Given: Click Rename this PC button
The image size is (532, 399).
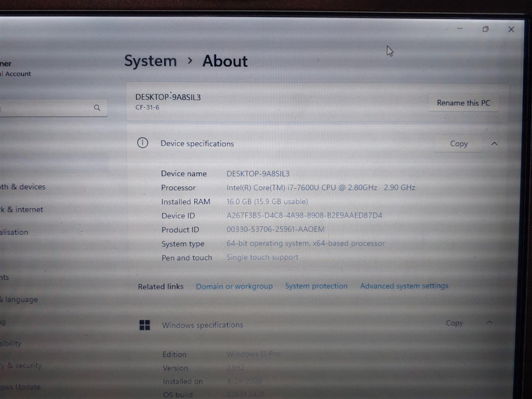Looking at the screenshot, I should pyautogui.click(x=464, y=103).
